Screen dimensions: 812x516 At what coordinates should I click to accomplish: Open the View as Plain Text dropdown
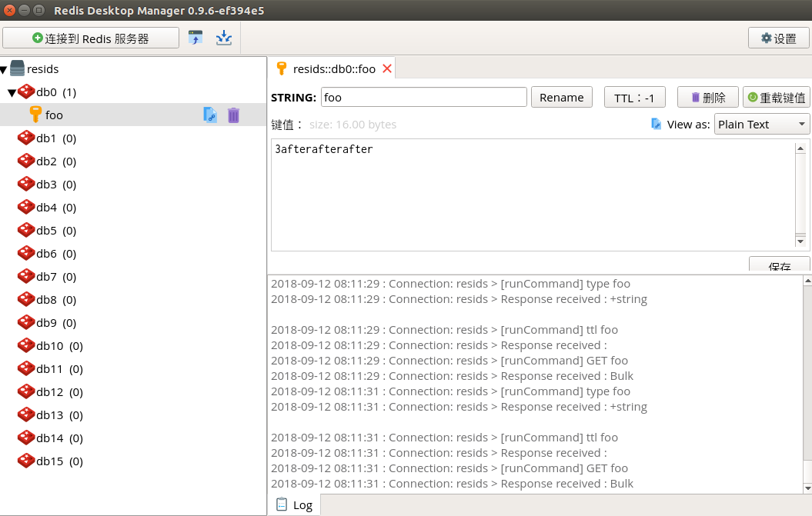(761, 124)
